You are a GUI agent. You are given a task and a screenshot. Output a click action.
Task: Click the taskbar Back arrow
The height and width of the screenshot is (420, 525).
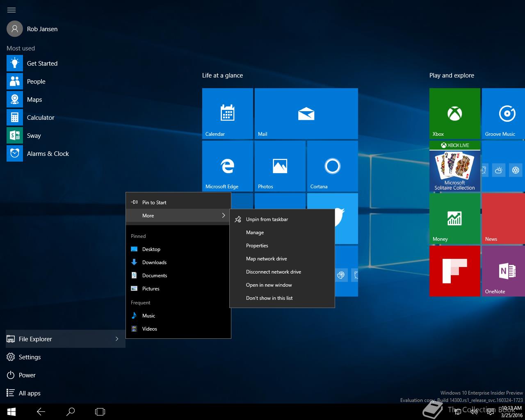coord(41,412)
